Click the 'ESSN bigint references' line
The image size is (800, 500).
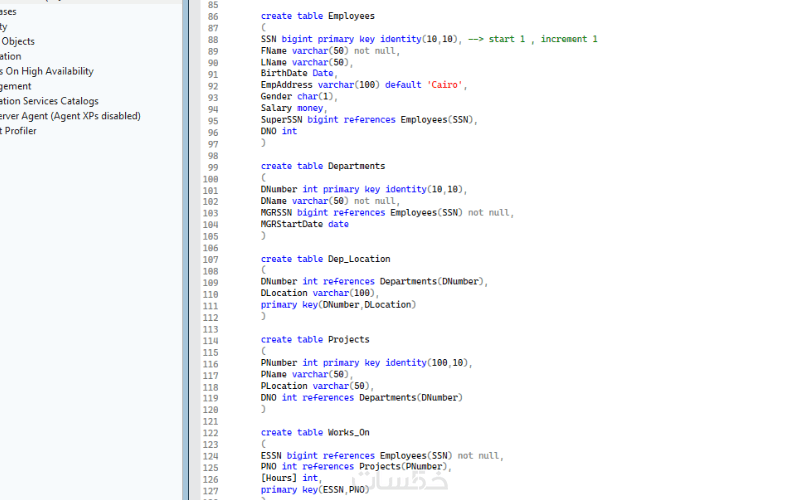click(382, 456)
